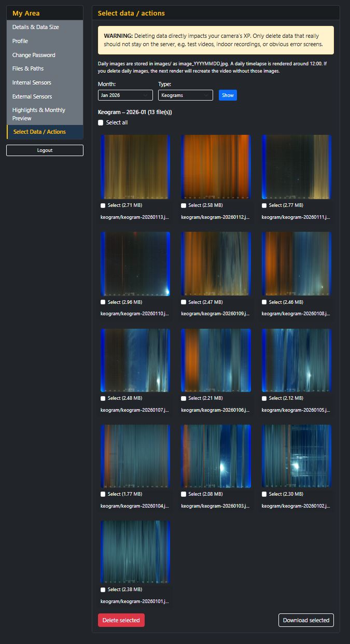This screenshot has height=644, width=350.
Task: Check Select box for keogram-20260106
Action: [184, 399]
